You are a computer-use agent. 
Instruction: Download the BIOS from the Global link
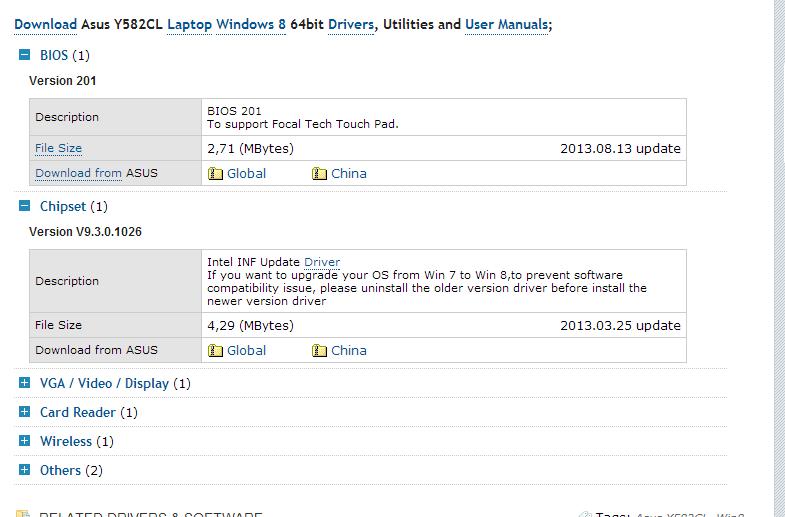click(x=246, y=174)
